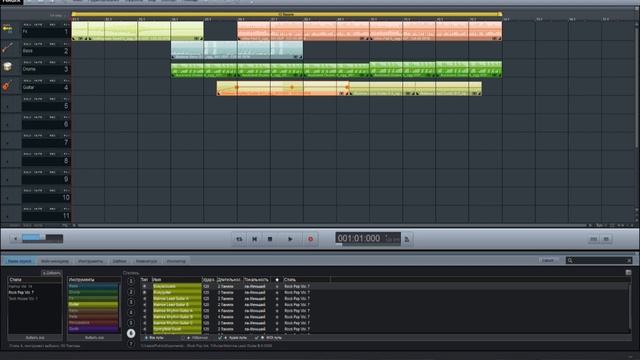Open instrument selector arrow on empty track 8
Screen dimensions: 640x360
point(7,162)
